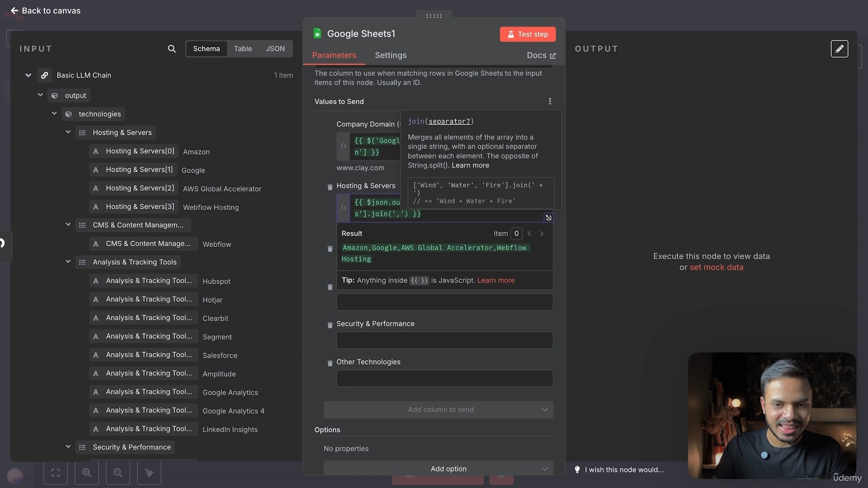Collapse the Hosting & Servers list
The height and width of the screenshot is (488, 868).
[68, 132]
